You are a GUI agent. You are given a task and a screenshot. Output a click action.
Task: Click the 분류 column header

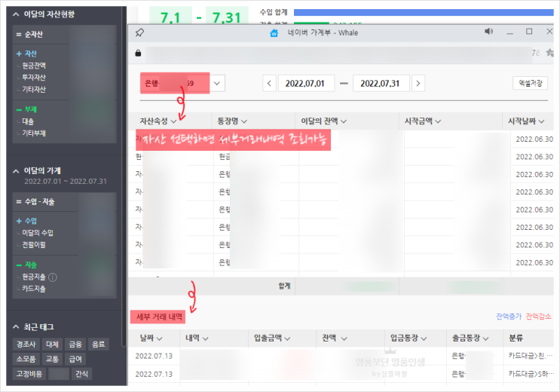coord(516,338)
